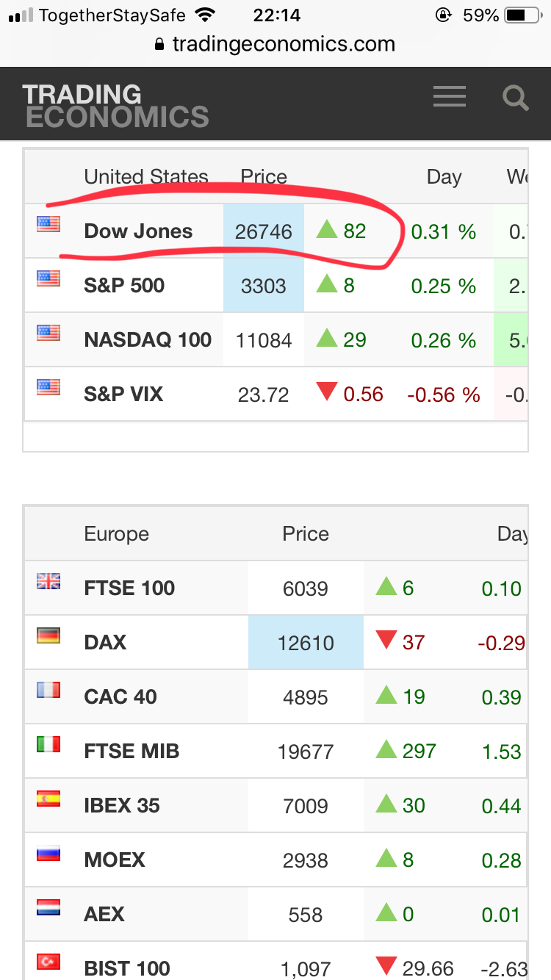Select the CAC 40 index
Viewport: 551px width, 980px height.
click(x=120, y=697)
